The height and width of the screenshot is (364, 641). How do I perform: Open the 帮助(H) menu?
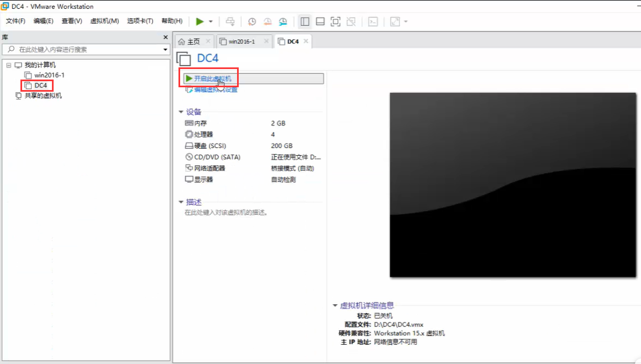point(172,21)
